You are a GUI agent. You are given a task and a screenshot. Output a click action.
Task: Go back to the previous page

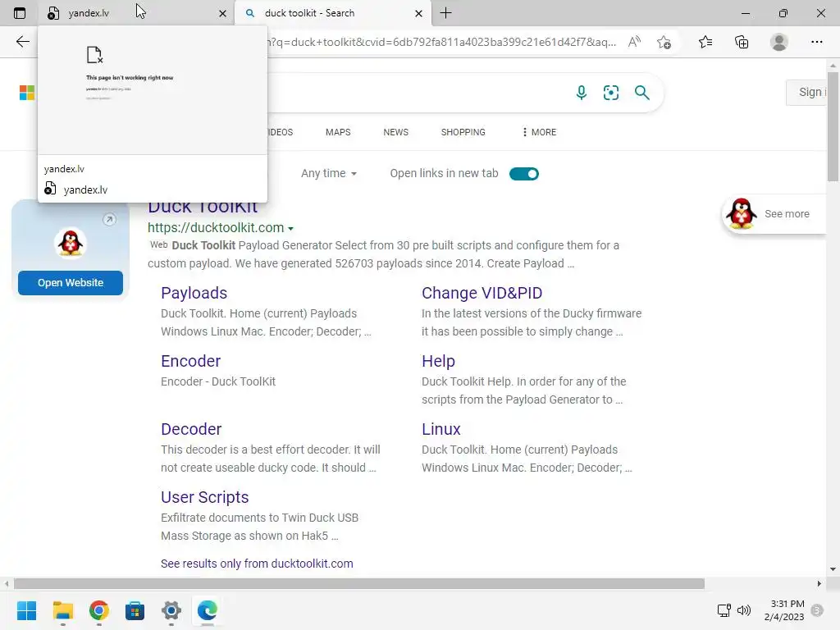point(22,42)
